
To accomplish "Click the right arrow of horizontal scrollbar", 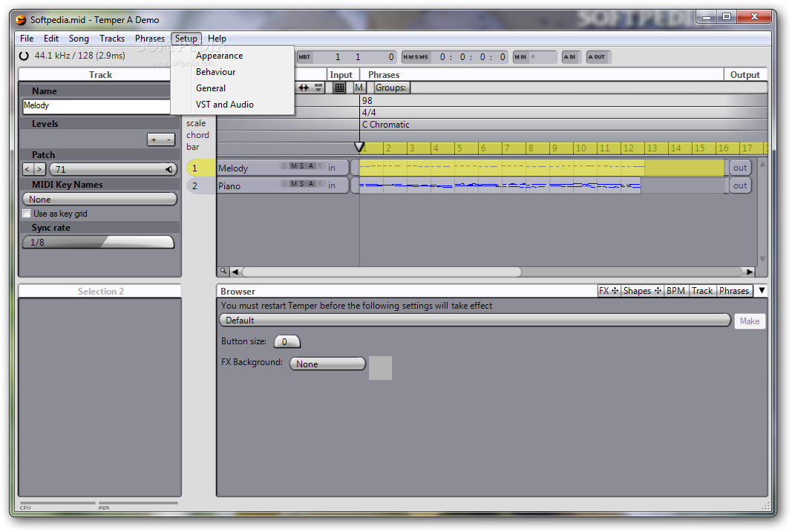I will (x=750, y=272).
